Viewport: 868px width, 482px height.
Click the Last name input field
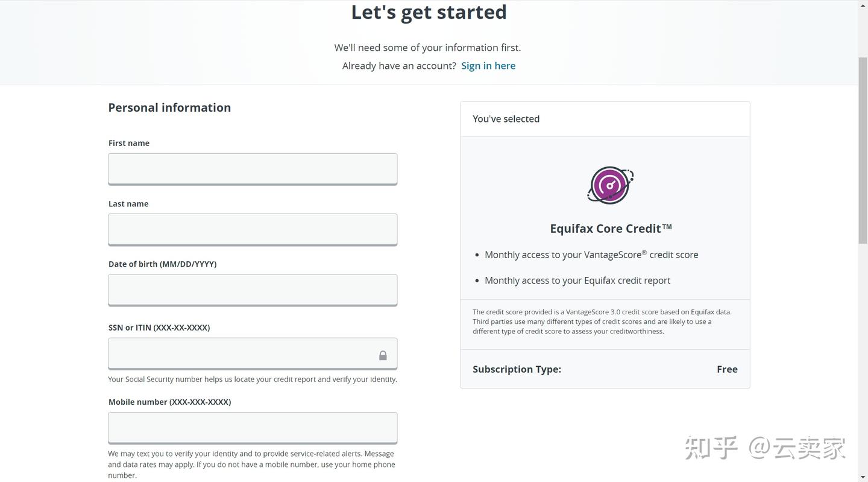point(252,229)
